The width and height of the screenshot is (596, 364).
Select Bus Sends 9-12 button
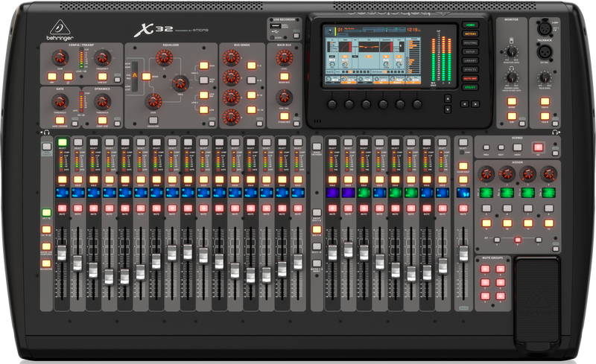point(252,95)
